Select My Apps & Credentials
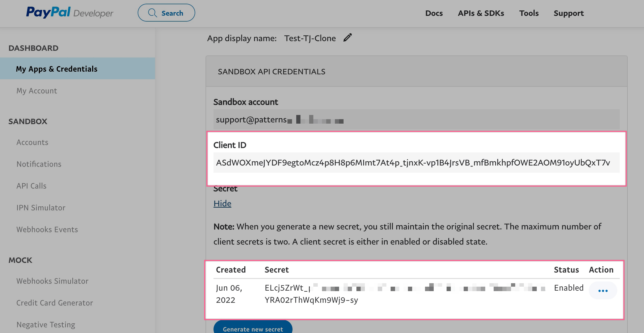Viewport: 644px width, 333px height. 56,69
